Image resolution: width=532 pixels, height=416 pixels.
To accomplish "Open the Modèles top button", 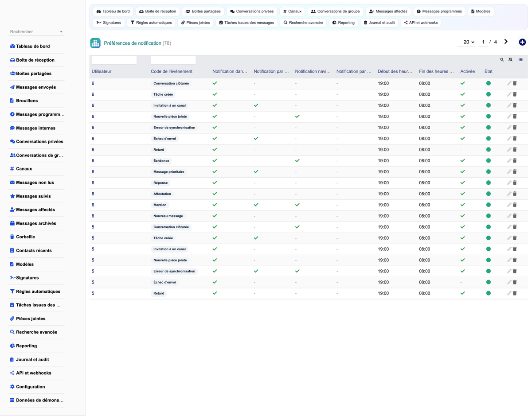I will pos(481,11).
